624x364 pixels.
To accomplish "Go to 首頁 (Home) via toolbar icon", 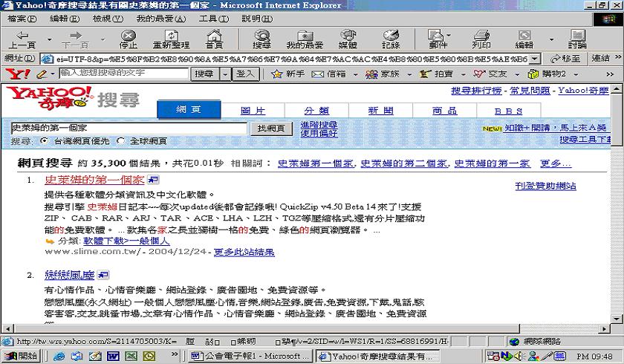I will pos(214,39).
